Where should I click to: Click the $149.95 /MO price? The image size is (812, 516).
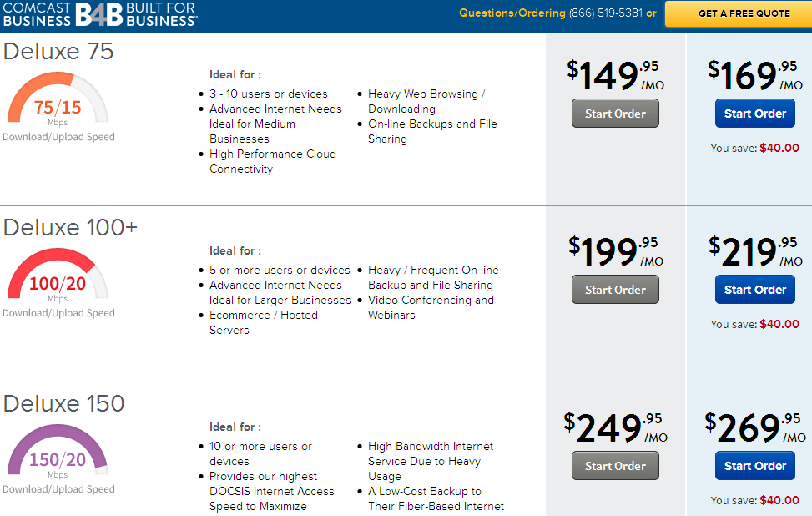pos(615,76)
